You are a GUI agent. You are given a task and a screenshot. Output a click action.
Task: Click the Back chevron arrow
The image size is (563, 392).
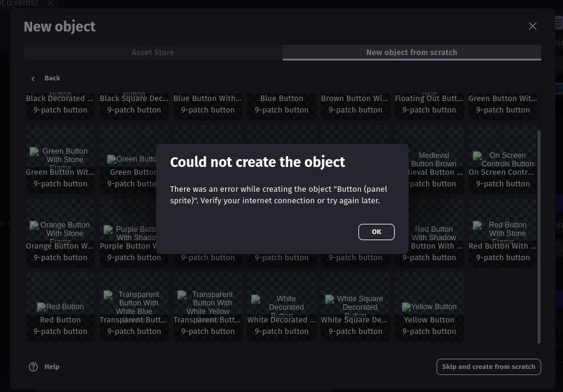click(33, 78)
